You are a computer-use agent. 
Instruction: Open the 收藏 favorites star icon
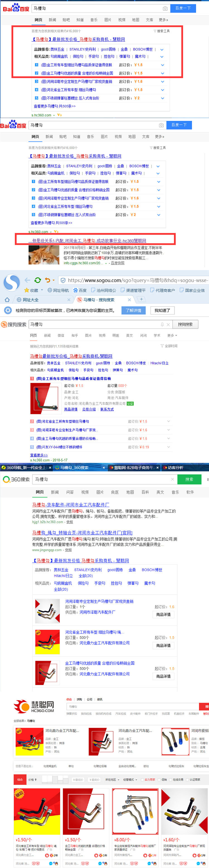coord(27,290)
